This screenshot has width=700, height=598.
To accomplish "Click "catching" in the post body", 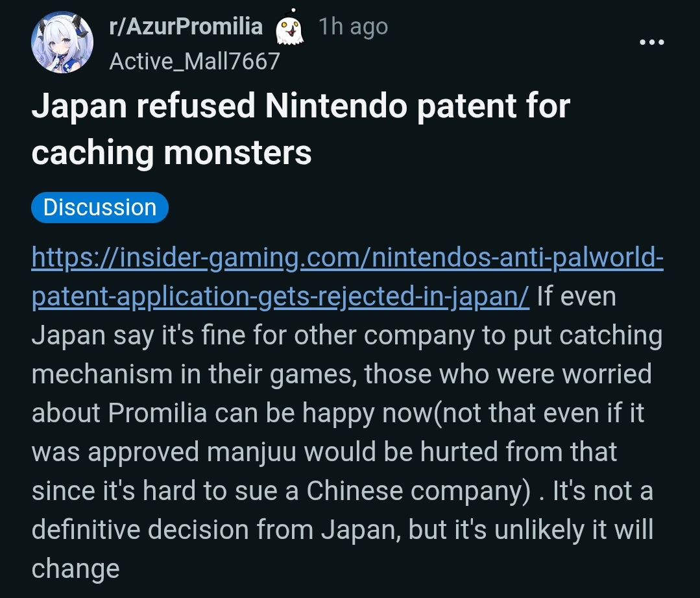I will coord(610,336).
